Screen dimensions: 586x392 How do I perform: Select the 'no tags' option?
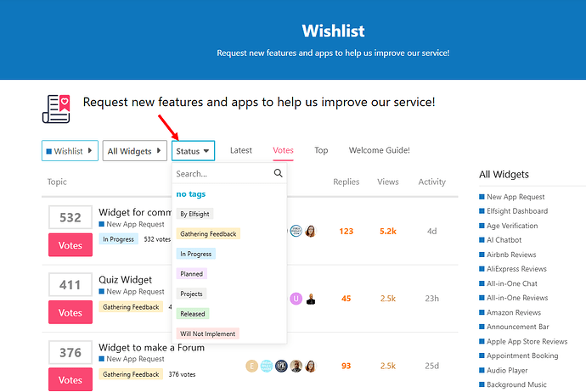pyautogui.click(x=191, y=193)
